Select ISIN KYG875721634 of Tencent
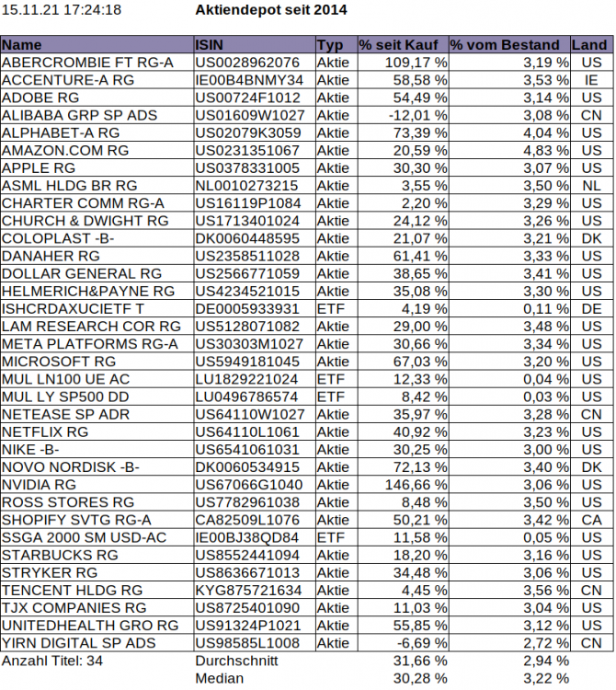Screen dimensions: 616x690 (254, 591)
